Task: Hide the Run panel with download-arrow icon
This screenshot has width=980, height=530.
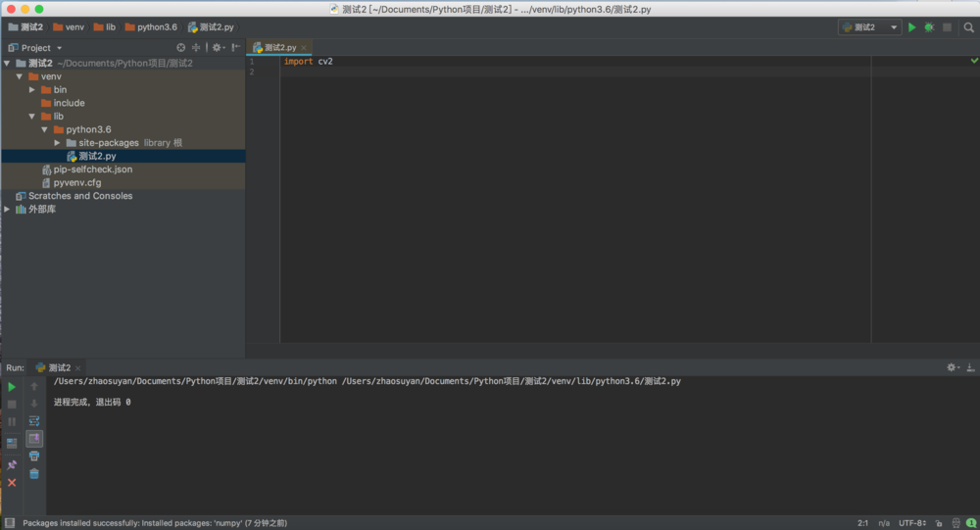Action: tap(970, 367)
